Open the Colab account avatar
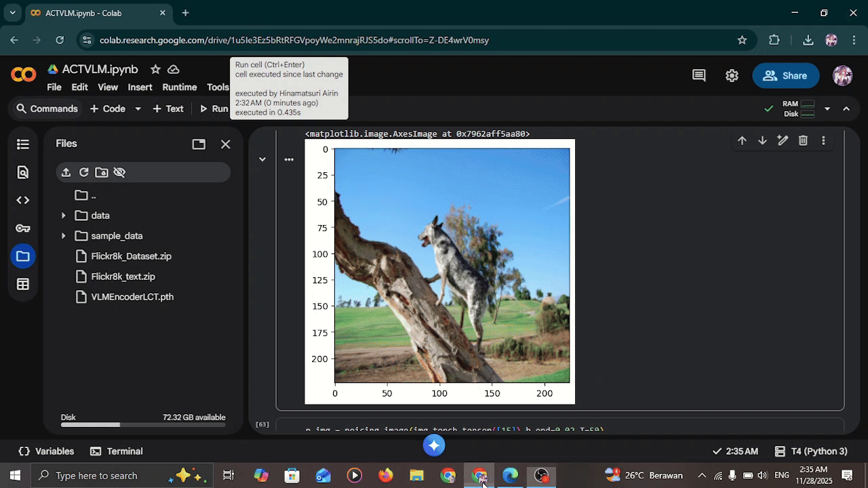868x488 pixels. tap(842, 75)
